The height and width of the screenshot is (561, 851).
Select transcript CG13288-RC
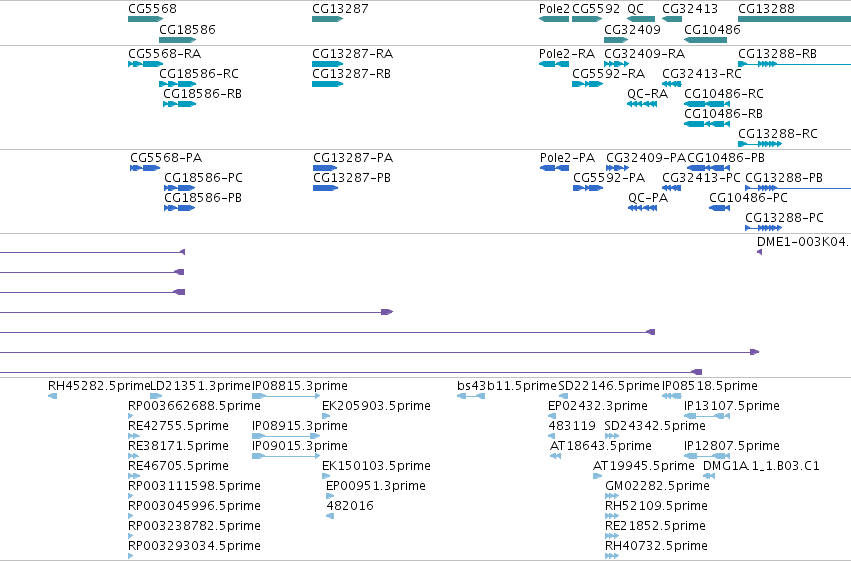point(778,134)
